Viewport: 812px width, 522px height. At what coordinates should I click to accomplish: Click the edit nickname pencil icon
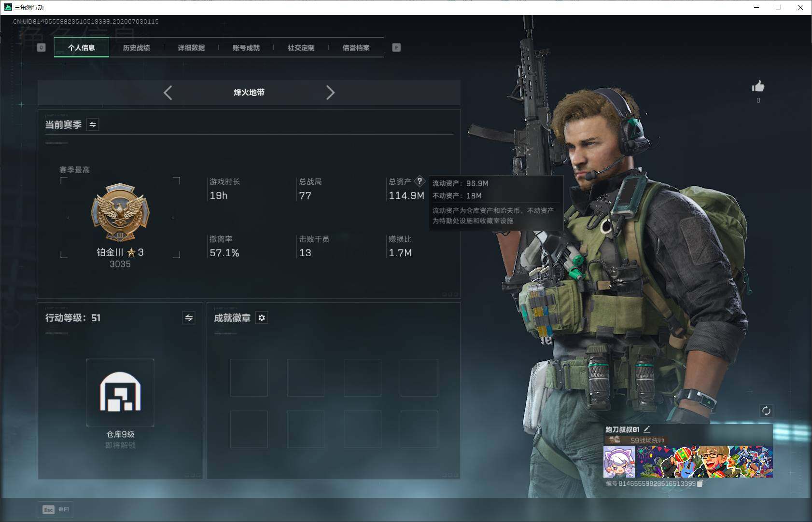pyautogui.click(x=647, y=429)
